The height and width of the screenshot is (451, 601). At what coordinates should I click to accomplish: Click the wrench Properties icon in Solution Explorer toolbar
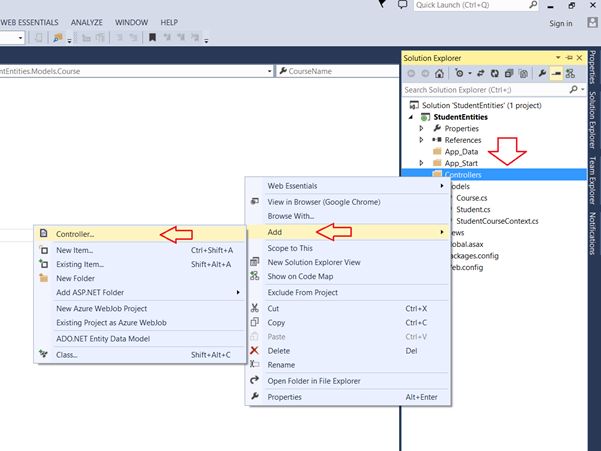tap(542, 73)
